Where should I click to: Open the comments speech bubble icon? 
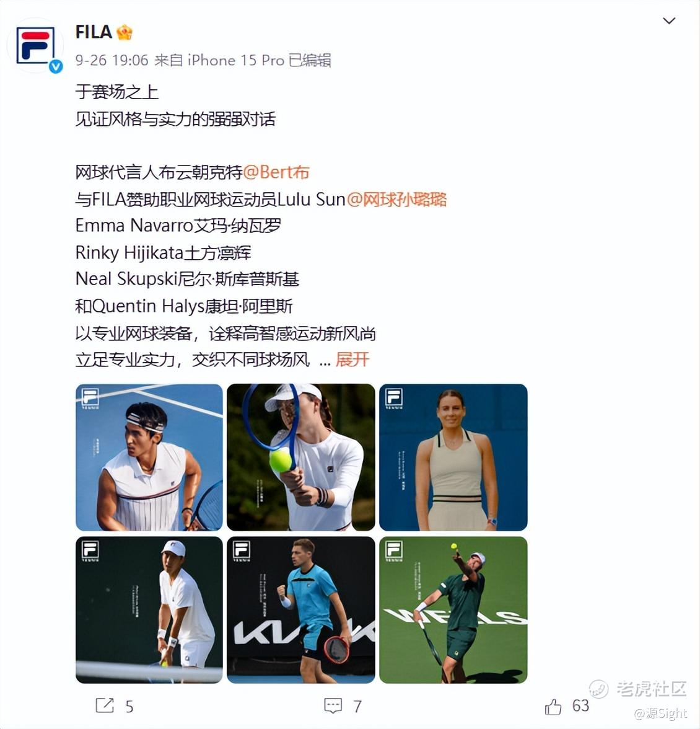333,705
